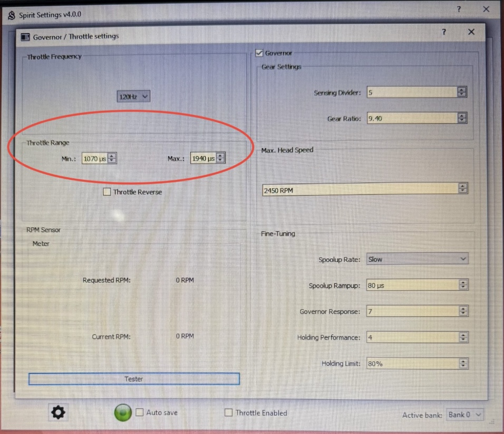Viewport: 504px width, 434px height.
Task: Open the 120Hz throttle frequency dropdown
Action: [133, 97]
